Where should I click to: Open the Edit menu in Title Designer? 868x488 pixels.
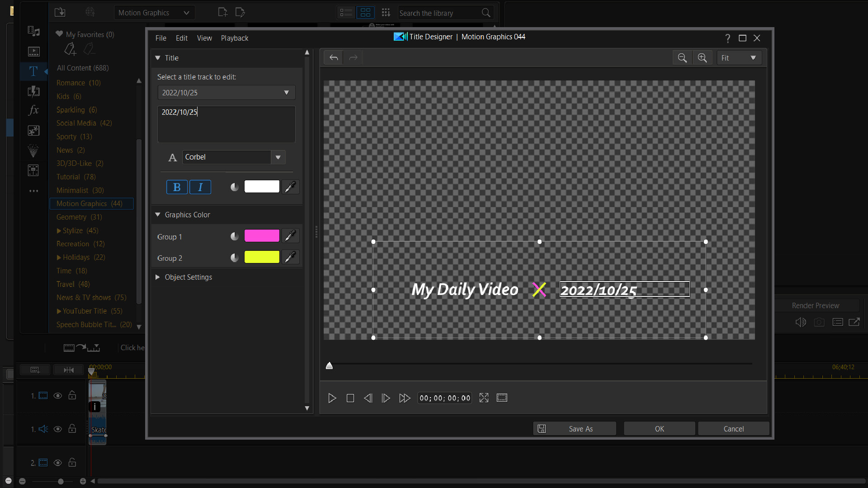(x=181, y=38)
